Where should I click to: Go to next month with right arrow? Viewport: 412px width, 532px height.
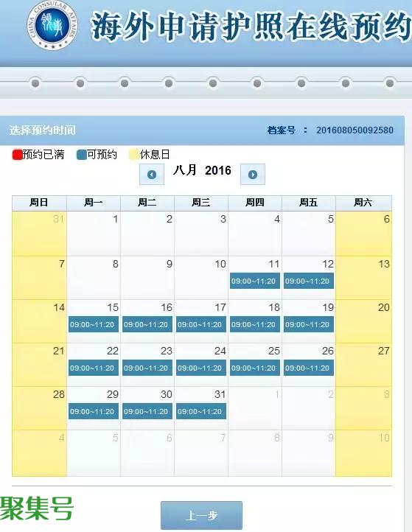[x=253, y=175]
